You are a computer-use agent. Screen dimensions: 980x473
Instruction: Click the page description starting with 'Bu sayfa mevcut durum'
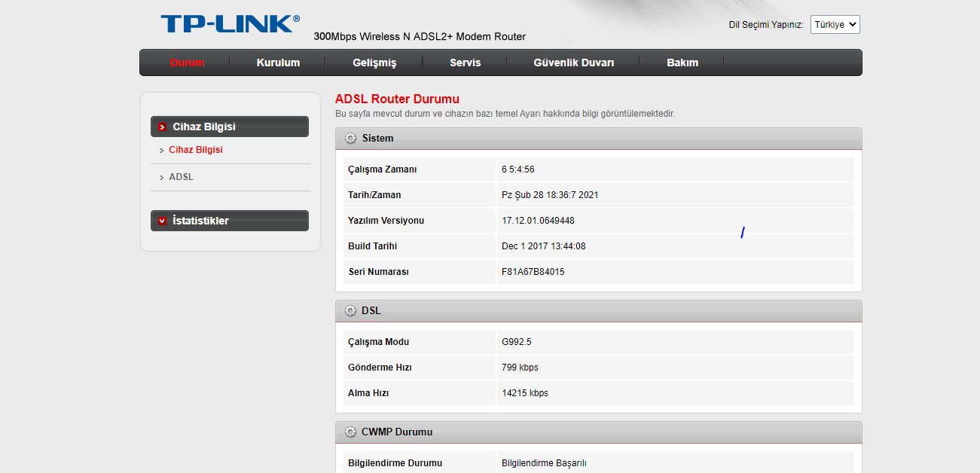point(505,114)
